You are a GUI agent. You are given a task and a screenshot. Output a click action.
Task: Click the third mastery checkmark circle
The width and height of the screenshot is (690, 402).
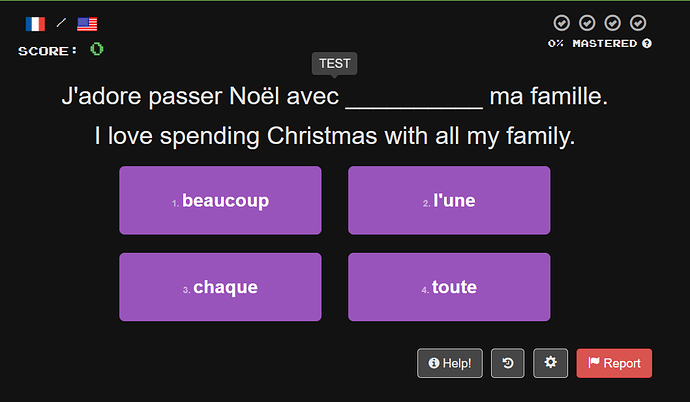[613, 23]
